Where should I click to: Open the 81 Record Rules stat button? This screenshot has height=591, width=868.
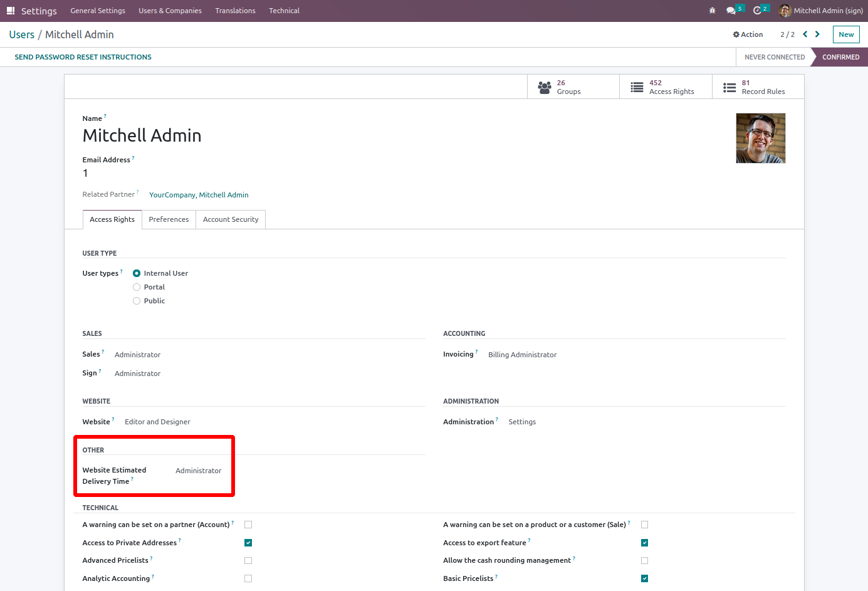click(758, 87)
